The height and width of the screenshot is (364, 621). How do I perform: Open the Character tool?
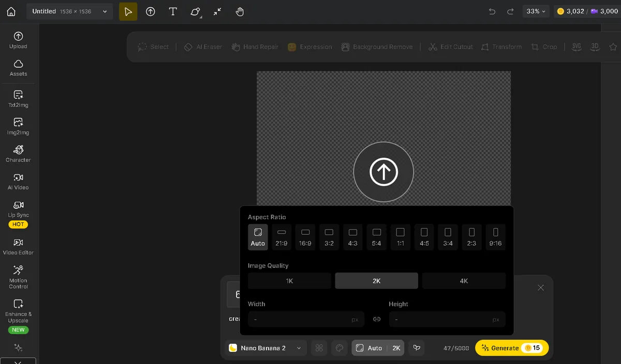pos(18,153)
